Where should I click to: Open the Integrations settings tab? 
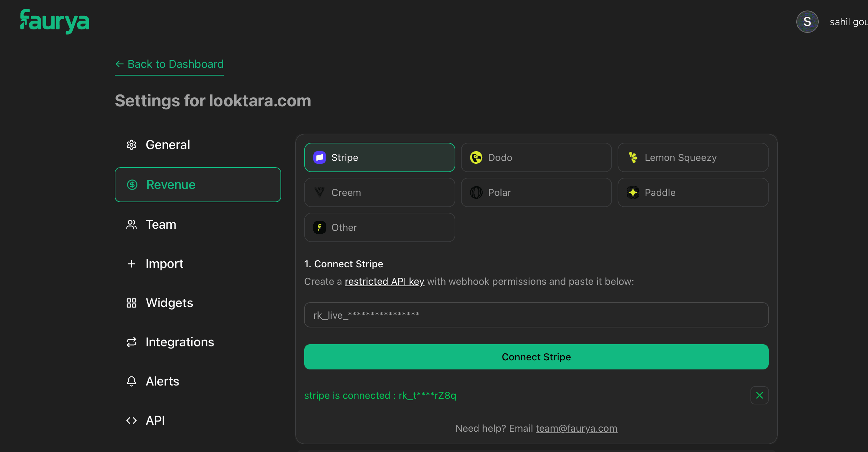(198, 342)
